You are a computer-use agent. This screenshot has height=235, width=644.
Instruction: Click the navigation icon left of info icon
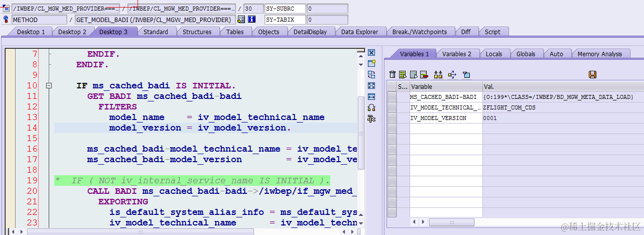(x=241, y=20)
